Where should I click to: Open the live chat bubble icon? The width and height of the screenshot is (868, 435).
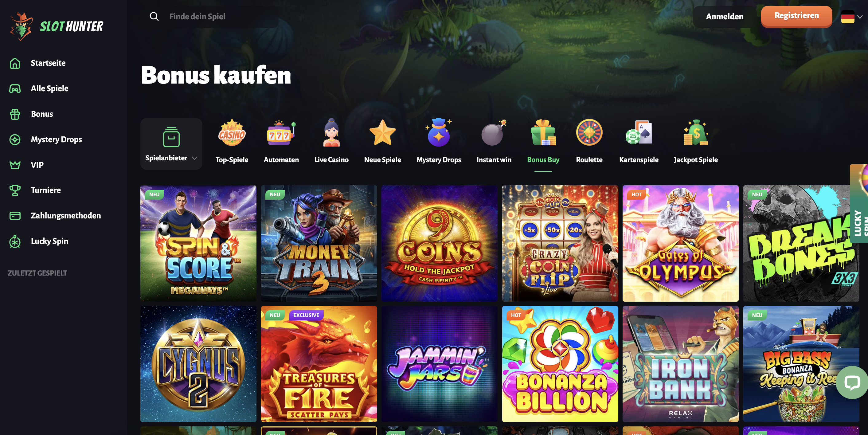click(x=852, y=383)
